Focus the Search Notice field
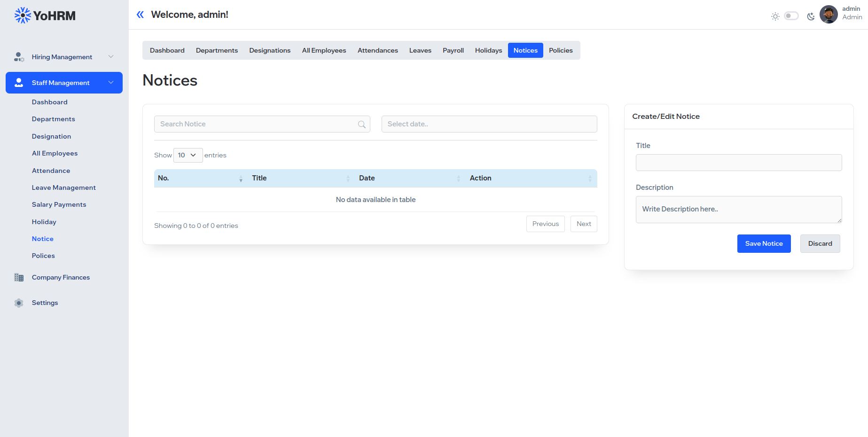Screen dimensions: 868x437 262,124
